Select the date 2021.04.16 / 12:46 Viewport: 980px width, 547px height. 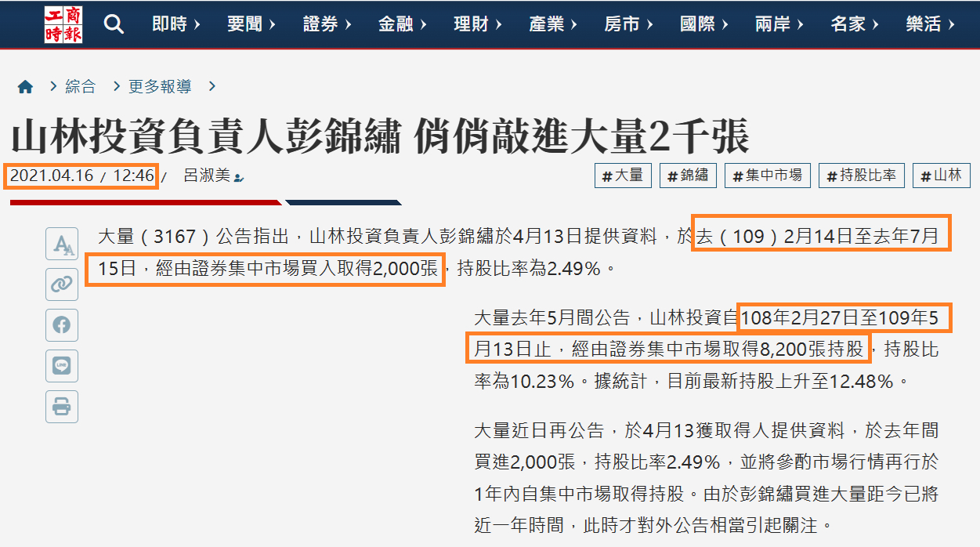82,176
